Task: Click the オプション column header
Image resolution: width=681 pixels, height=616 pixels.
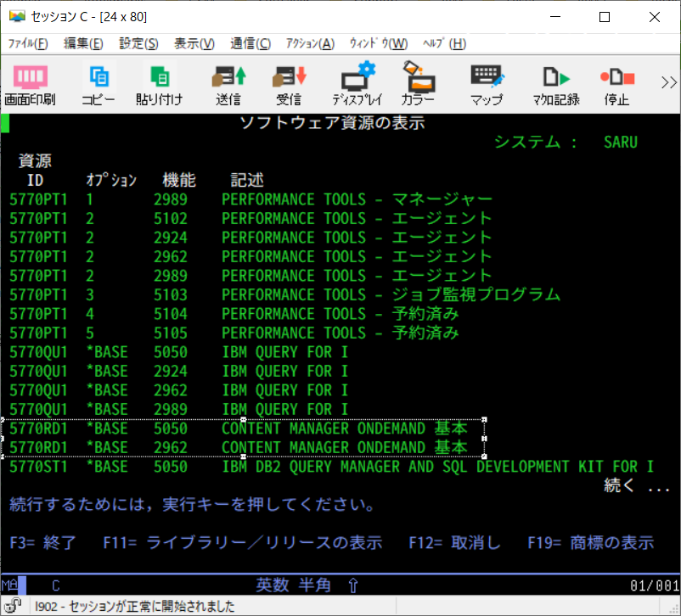Action: [111, 180]
